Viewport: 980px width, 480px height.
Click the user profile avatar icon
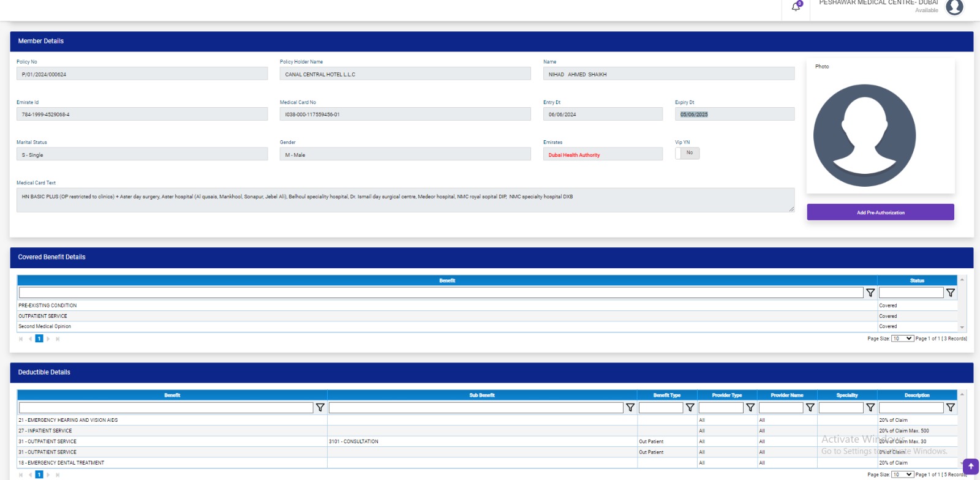point(954,7)
